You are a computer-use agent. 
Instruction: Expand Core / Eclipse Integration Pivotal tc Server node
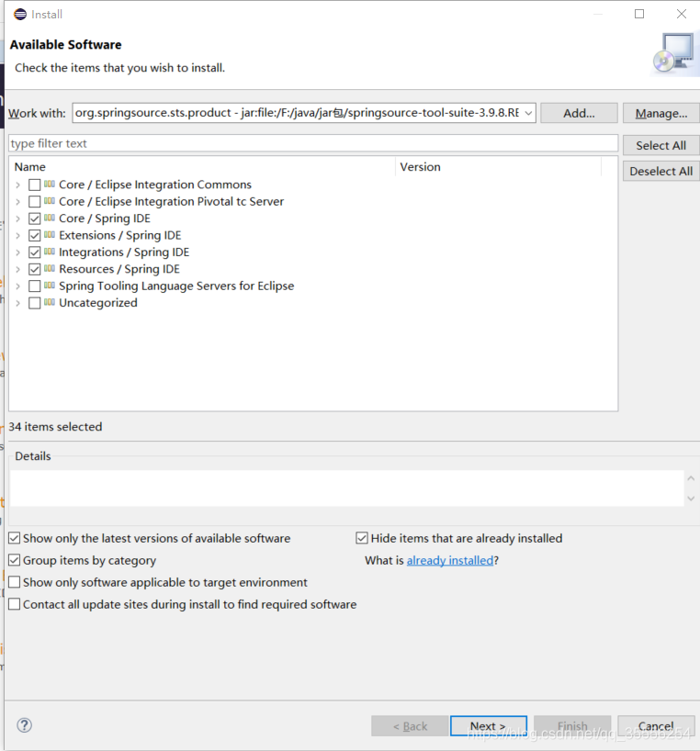[17, 202]
